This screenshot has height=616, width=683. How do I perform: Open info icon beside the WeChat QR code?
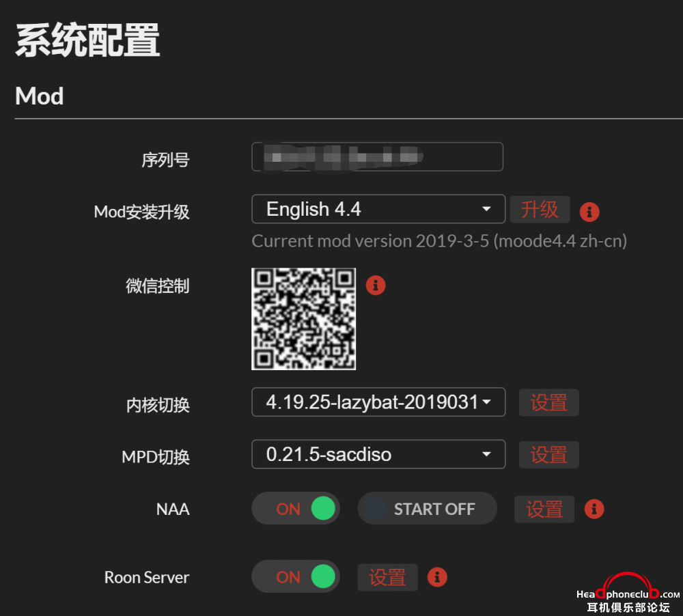click(x=376, y=285)
